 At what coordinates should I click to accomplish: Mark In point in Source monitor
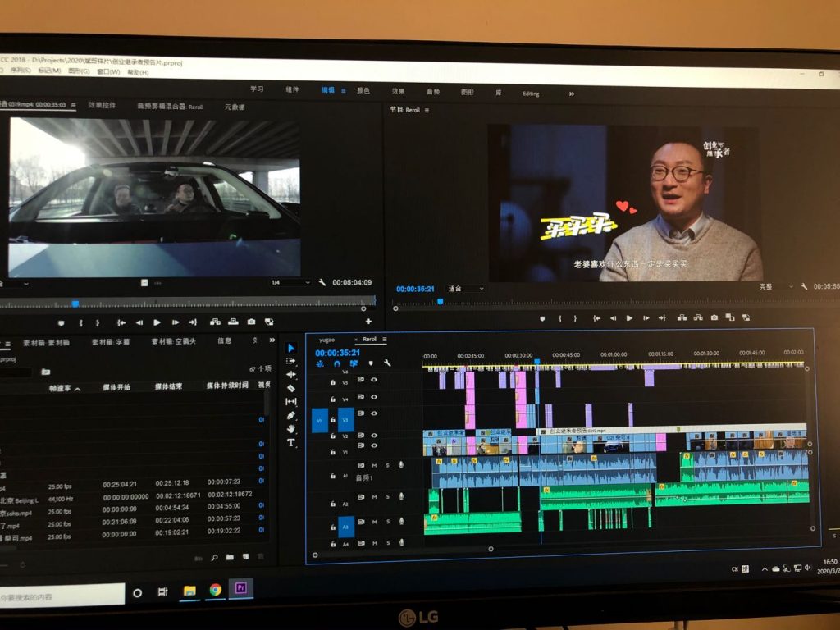coord(81,323)
